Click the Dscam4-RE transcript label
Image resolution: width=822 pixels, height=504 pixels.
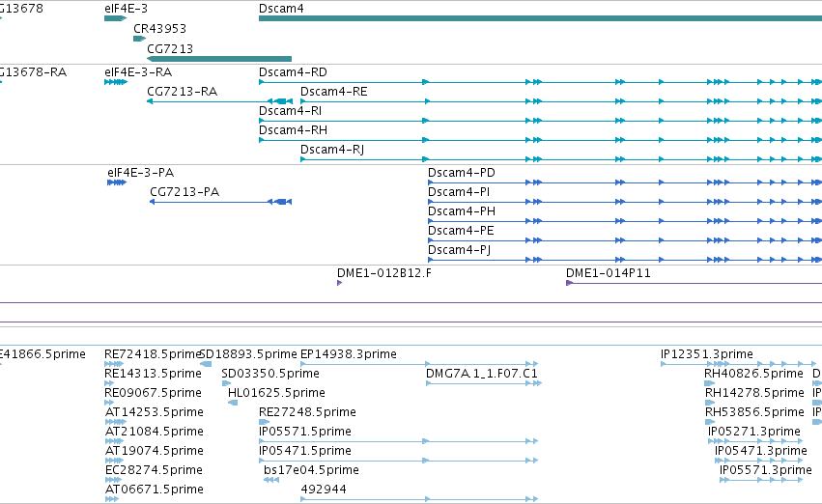tap(334, 92)
